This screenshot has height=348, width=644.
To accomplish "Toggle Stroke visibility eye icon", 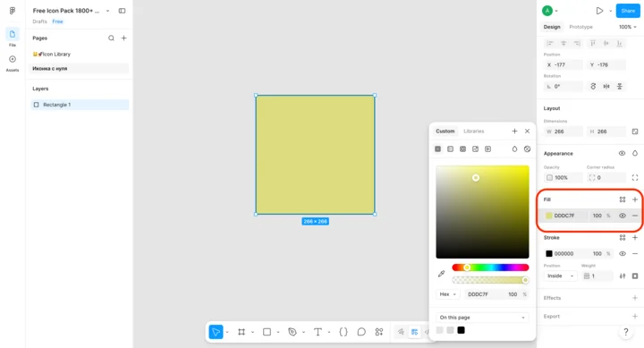I will click(x=623, y=254).
